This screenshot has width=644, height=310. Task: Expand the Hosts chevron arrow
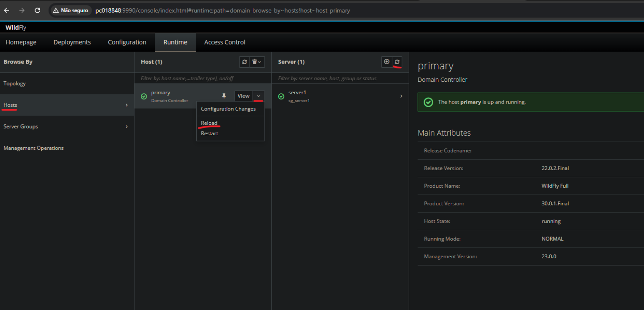(x=127, y=105)
